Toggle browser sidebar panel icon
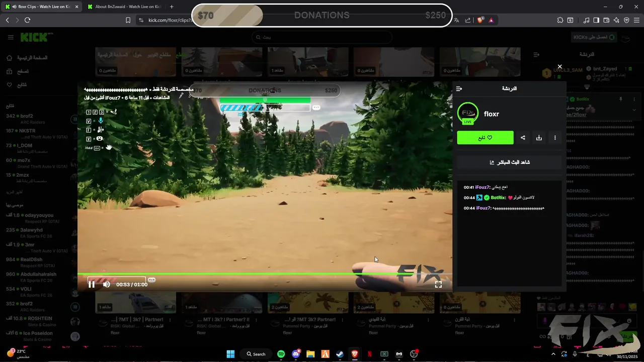The height and width of the screenshot is (362, 644). click(x=596, y=20)
